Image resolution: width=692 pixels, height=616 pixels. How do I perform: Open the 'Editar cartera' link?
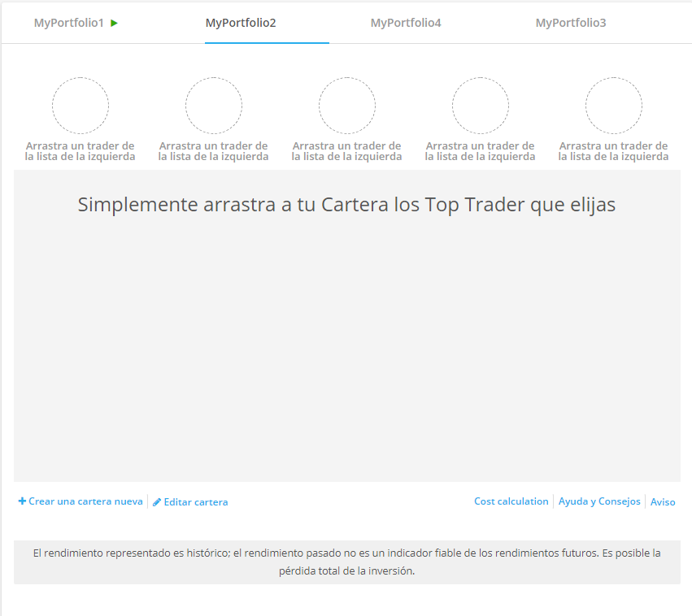pos(196,502)
